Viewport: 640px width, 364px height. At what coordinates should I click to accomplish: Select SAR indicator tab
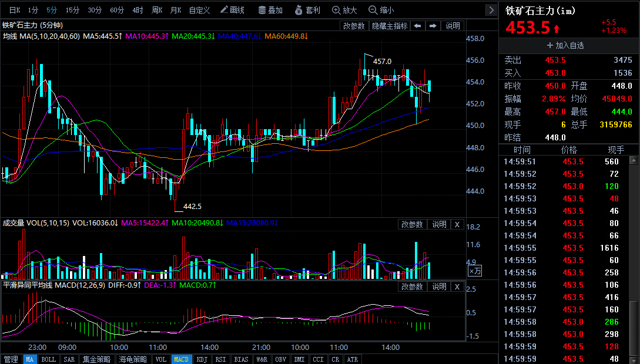pos(69,359)
